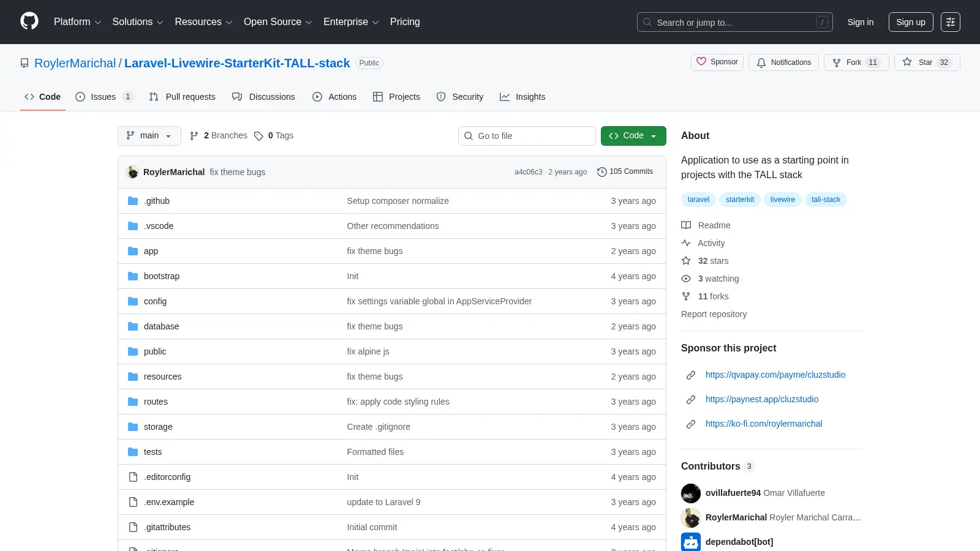Go to the GitHub homepage logo
Image resolution: width=980 pixels, height=551 pixels.
click(29, 21)
